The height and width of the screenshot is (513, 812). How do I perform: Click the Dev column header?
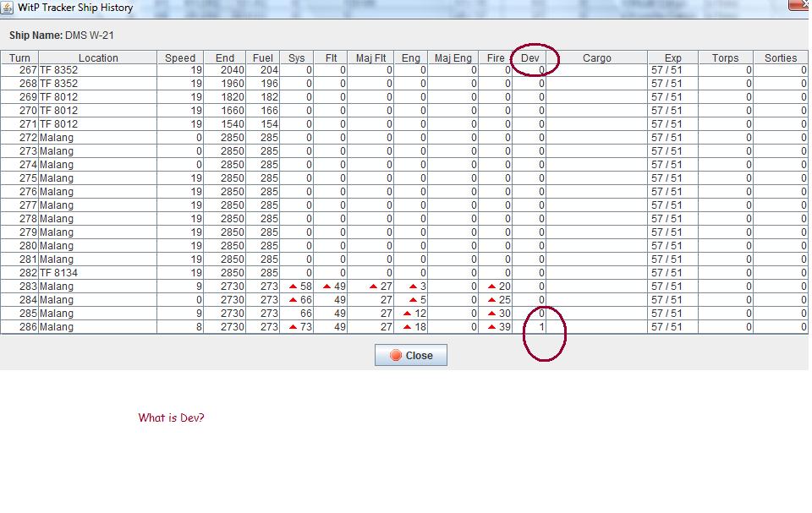(x=529, y=58)
